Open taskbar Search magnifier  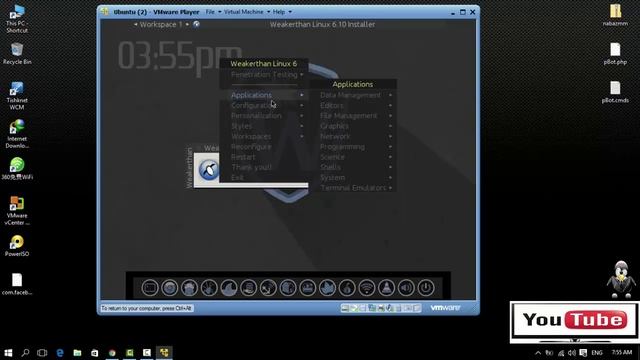tap(25, 353)
